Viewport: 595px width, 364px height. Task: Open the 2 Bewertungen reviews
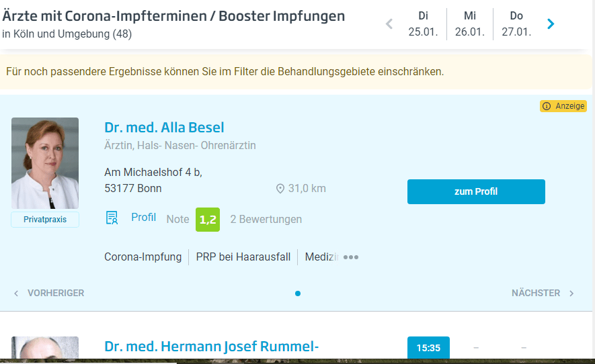pyautogui.click(x=266, y=220)
